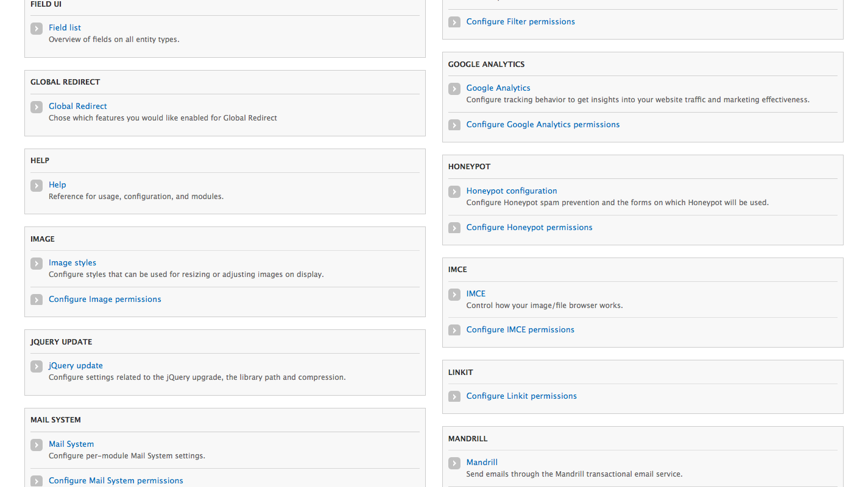Click the arrow icon next to Mail System link
The width and height of the screenshot is (868, 487).
coord(37,444)
